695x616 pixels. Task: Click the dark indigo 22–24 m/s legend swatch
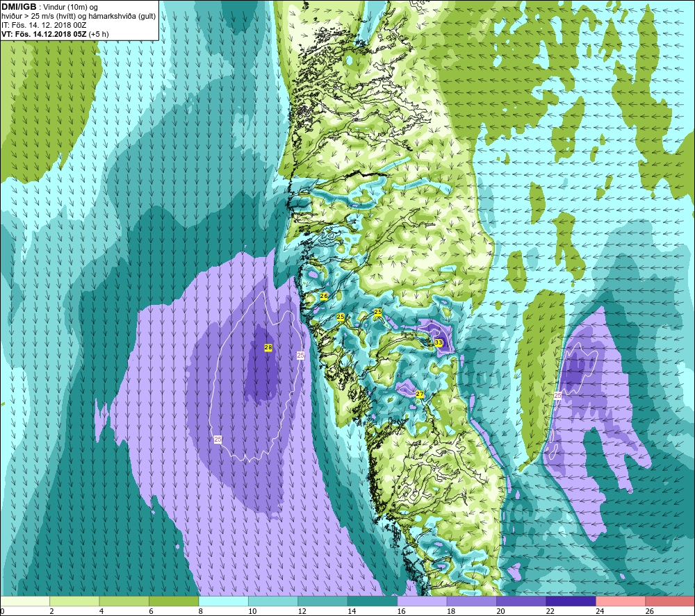571,601
